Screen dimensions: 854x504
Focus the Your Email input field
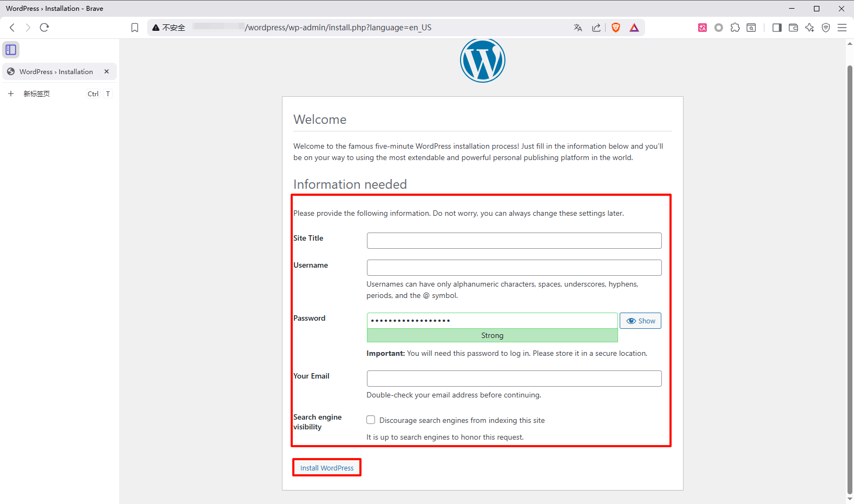pyautogui.click(x=514, y=379)
